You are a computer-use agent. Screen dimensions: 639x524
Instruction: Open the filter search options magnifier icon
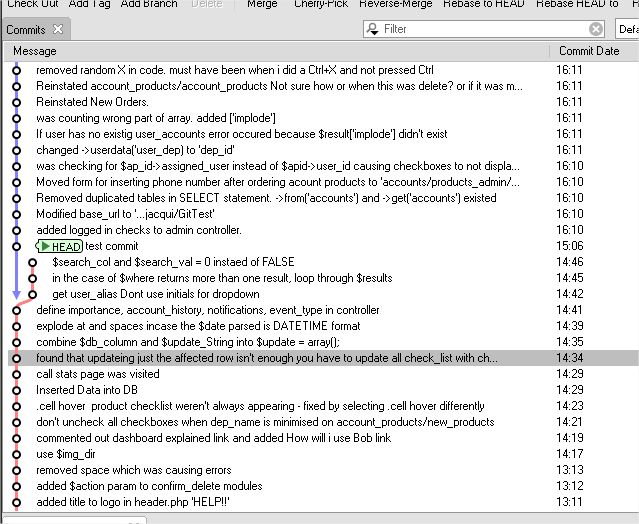(x=372, y=29)
